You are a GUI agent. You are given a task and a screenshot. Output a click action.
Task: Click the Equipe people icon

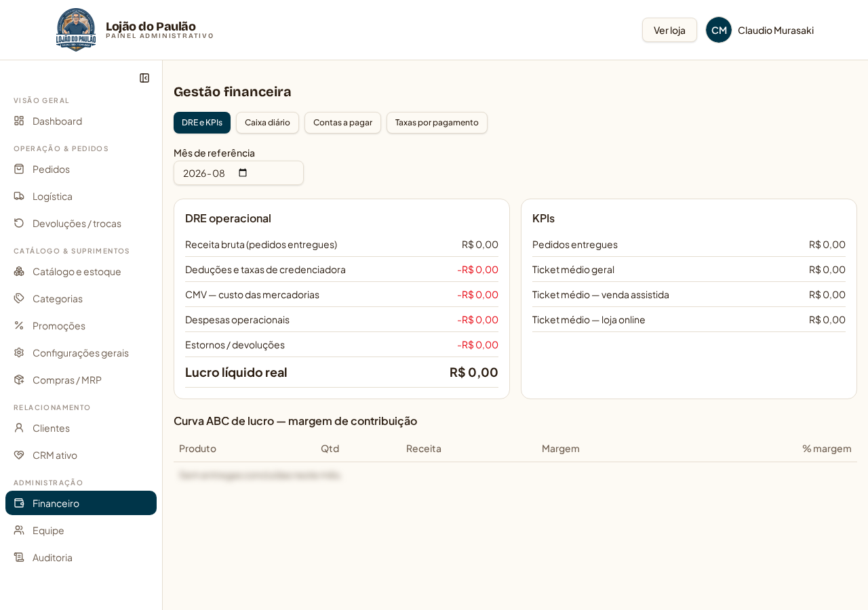pos(19,530)
